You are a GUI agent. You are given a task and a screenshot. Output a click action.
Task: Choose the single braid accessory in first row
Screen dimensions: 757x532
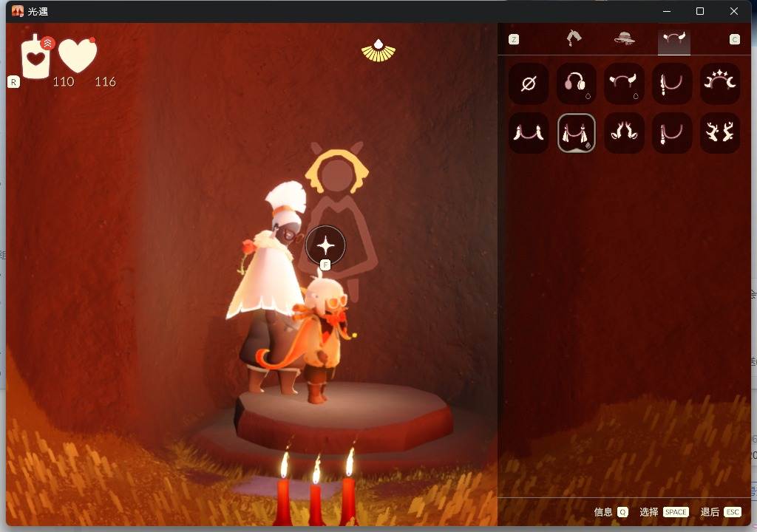coord(672,83)
